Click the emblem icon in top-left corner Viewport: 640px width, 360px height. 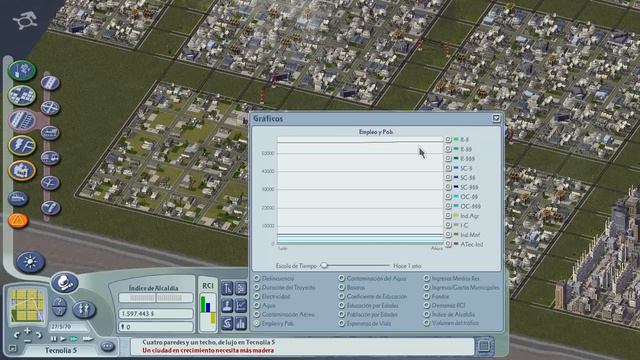pos(24,20)
